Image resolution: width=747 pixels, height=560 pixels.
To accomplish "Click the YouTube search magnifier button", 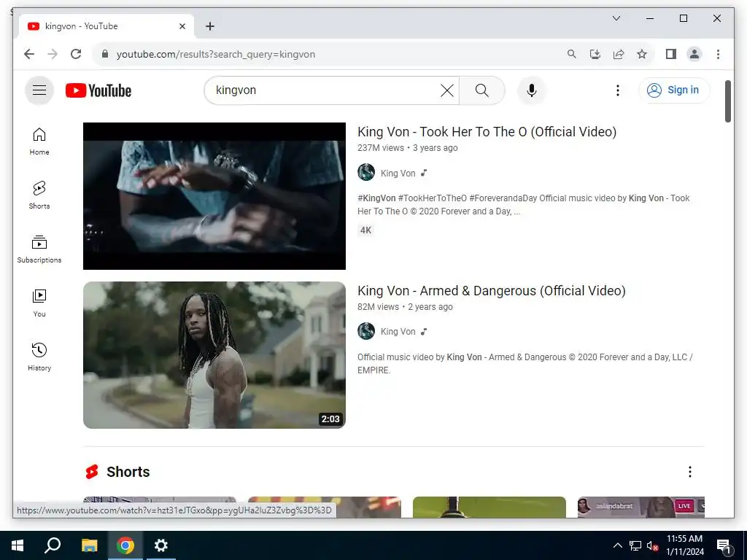I will pos(481,90).
